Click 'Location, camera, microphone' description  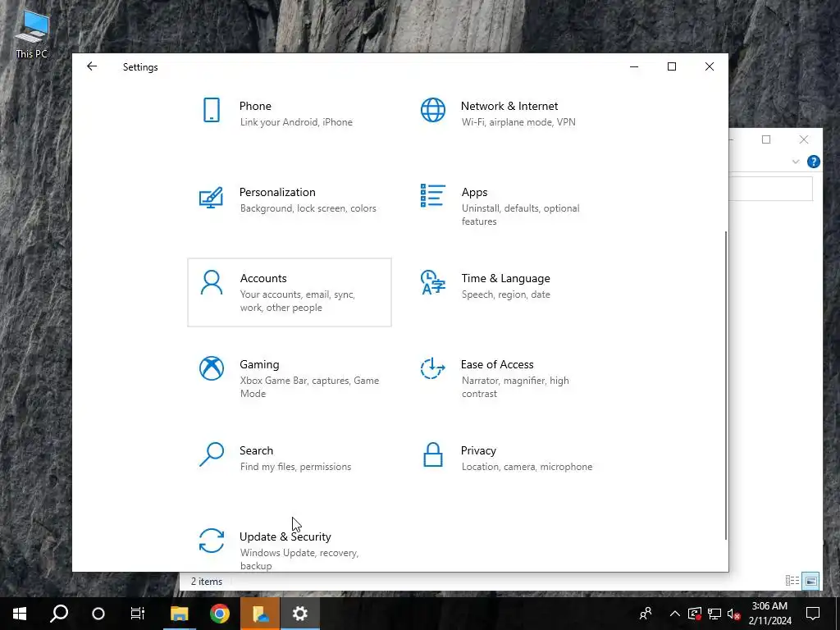(527, 467)
